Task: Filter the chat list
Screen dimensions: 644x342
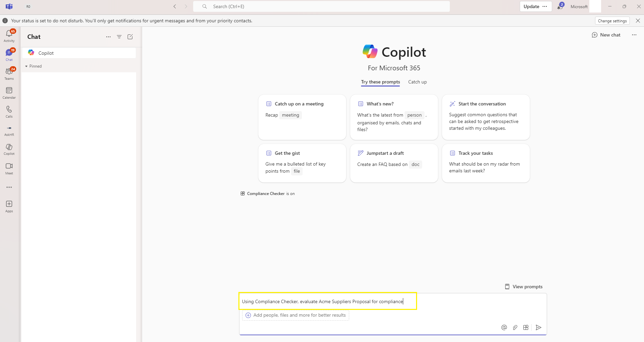Action: [x=119, y=37]
